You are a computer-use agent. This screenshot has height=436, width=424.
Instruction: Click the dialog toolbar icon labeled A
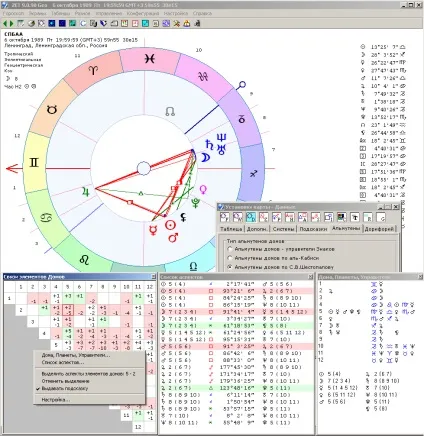[303, 217]
